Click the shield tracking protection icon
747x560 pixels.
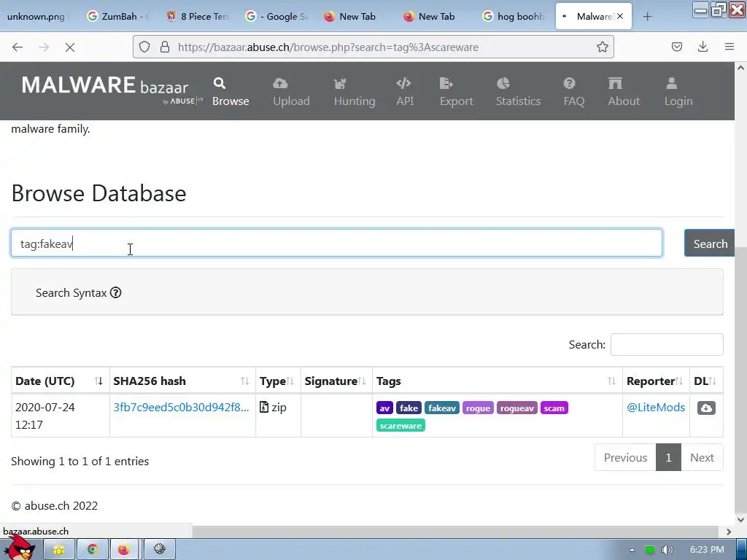[x=144, y=47]
